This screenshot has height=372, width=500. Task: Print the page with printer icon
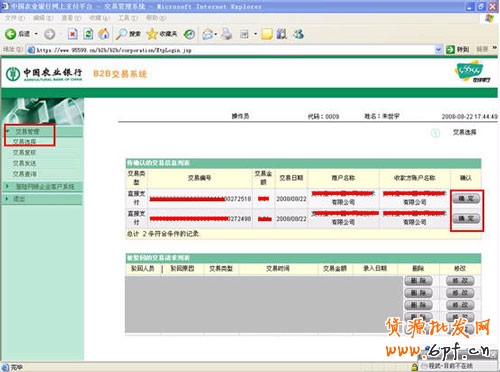click(x=227, y=34)
